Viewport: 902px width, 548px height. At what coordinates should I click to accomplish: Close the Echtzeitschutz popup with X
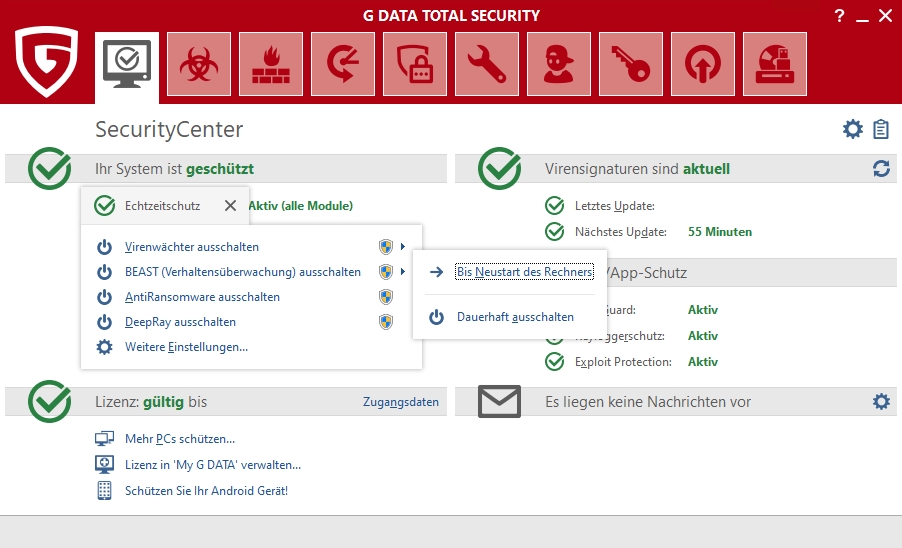coord(230,205)
